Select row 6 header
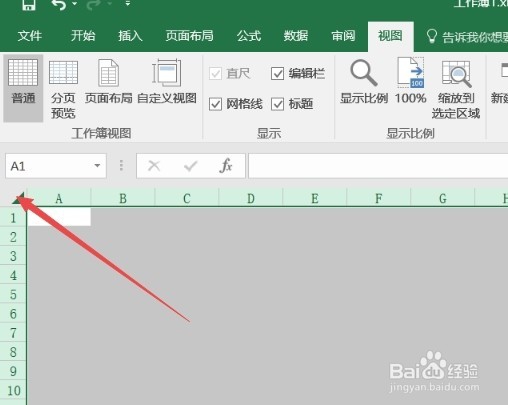The height and width of the screenshot is (405, 508). click(x=13, y=314)
